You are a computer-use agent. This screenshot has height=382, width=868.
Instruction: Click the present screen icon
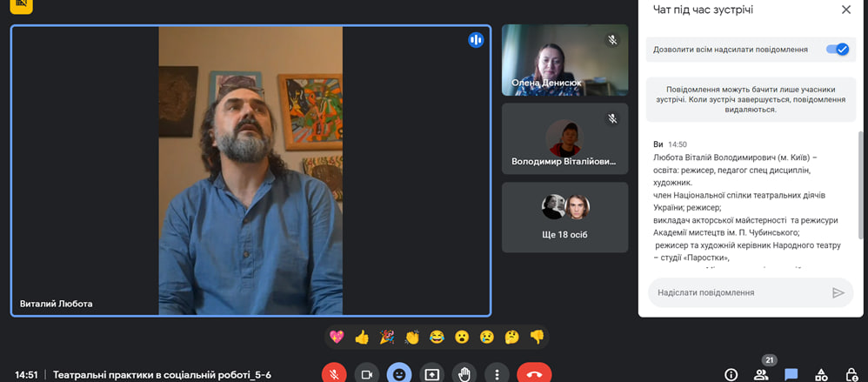[x=432, y=374]
